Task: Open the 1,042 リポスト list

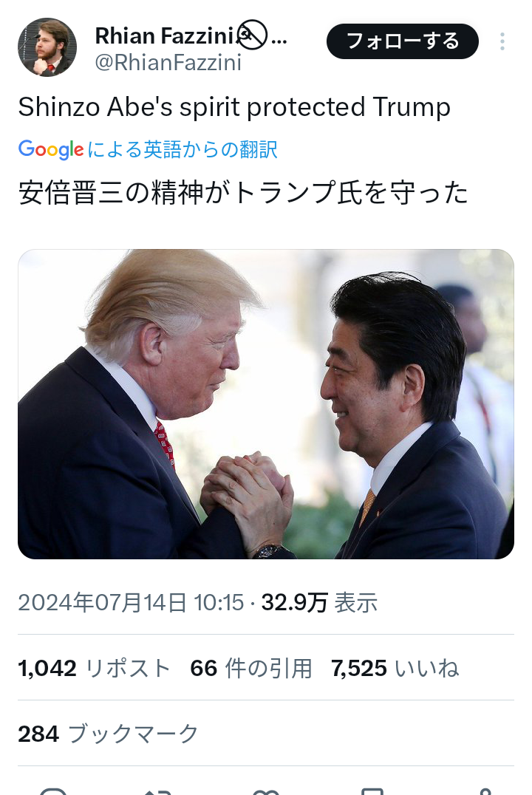Action: [x=94, y=668]
